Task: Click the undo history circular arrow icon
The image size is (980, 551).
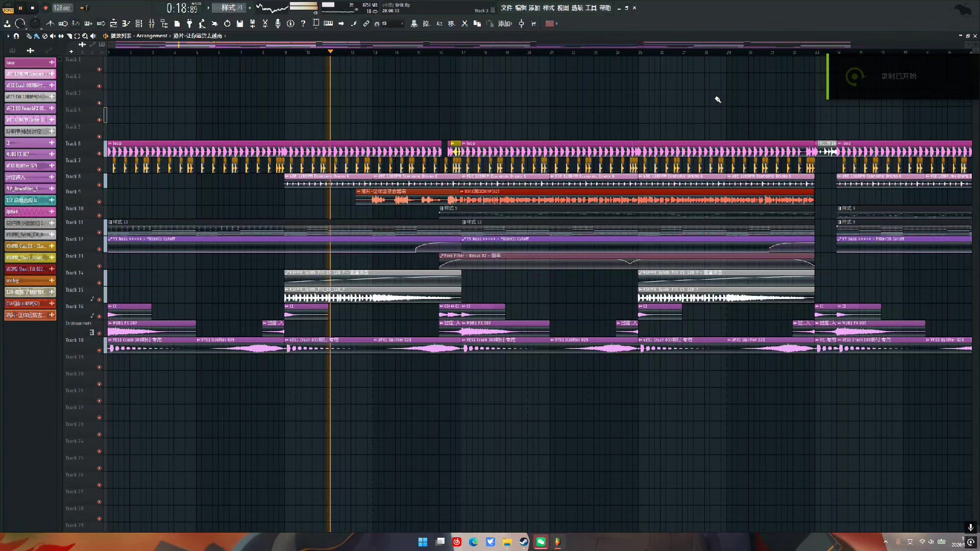Action: [227, 23]
